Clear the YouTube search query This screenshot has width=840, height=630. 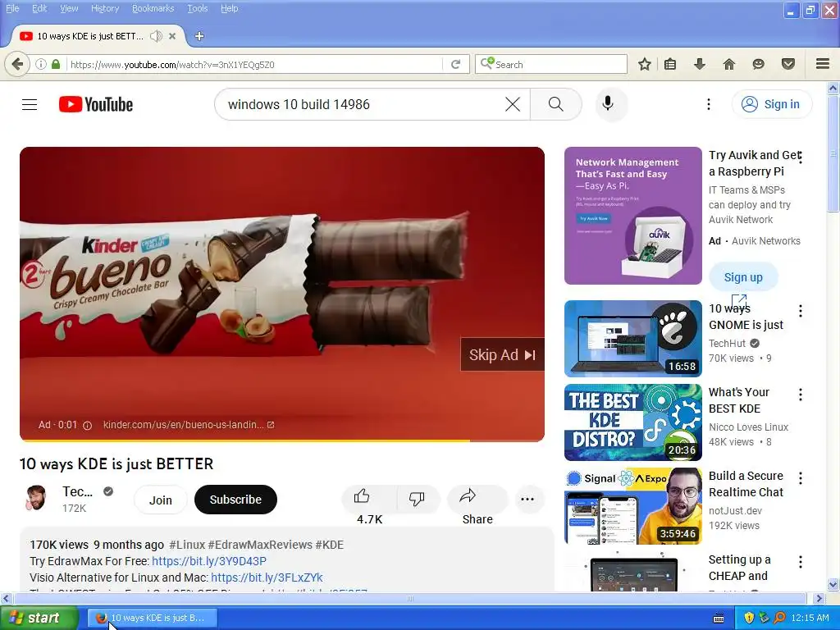point(513,104)
